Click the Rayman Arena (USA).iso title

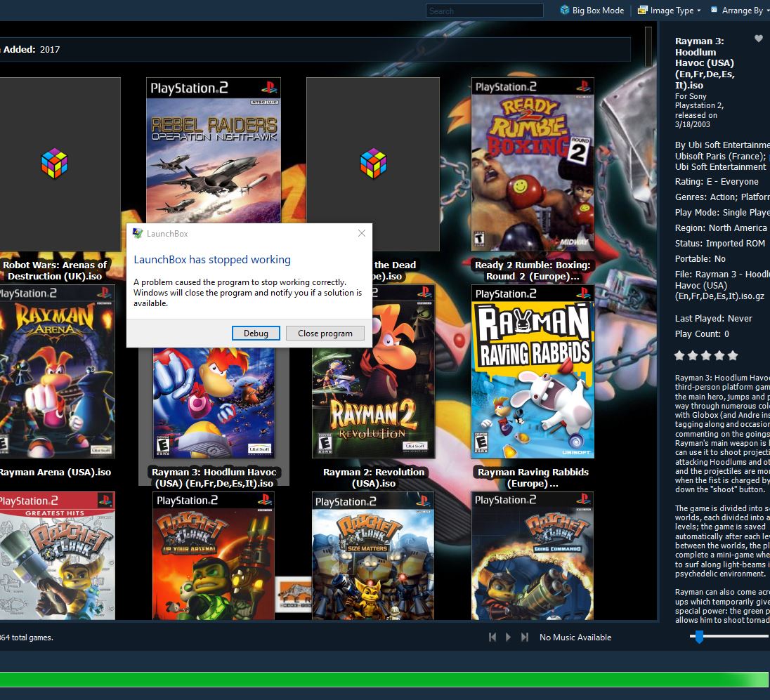pos(55,473)
